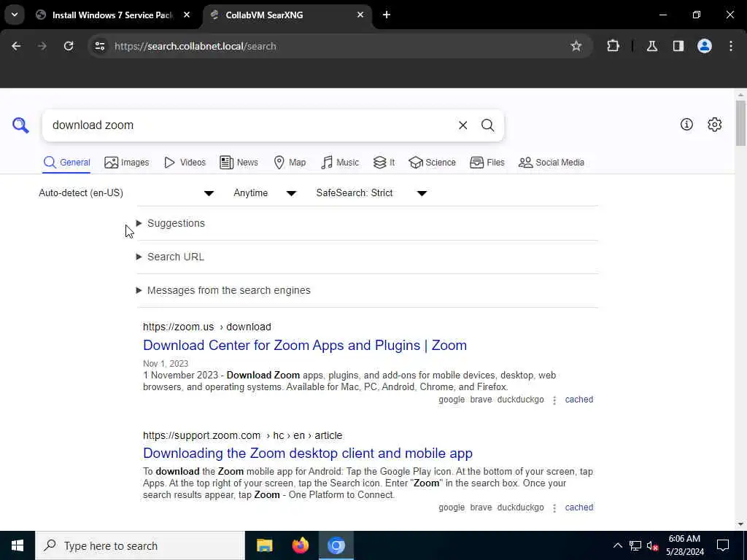Screen dimensions: 747x560
Task: Open engine menu dots for zoom.us result
Action: coord(554,400)
